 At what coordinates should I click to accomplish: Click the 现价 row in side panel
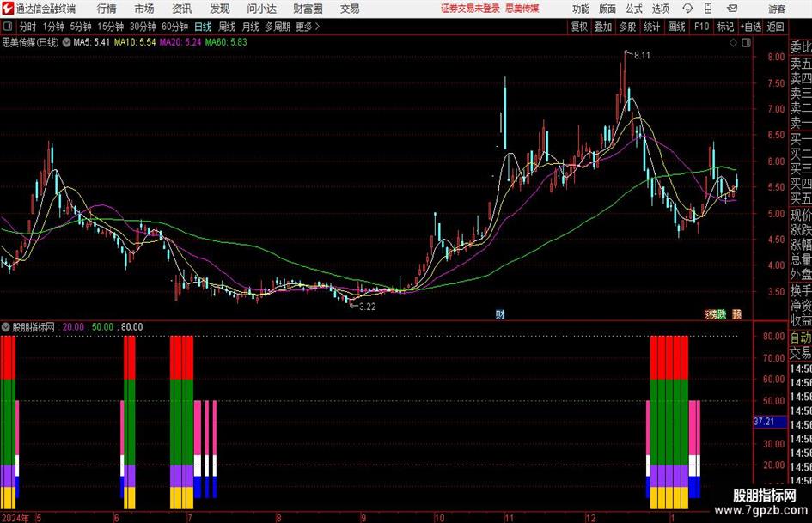pyautogui.click(x=801, y=215)
